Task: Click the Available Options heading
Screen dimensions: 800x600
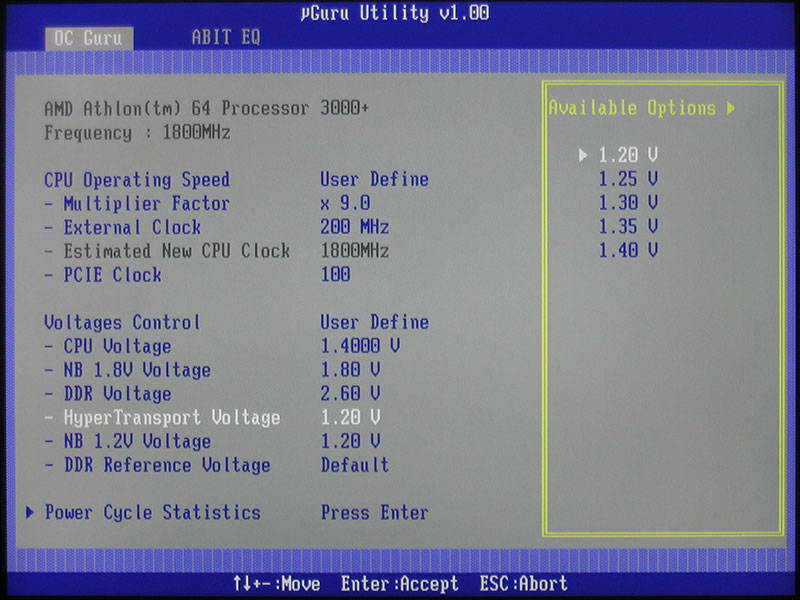Action: 632,108
